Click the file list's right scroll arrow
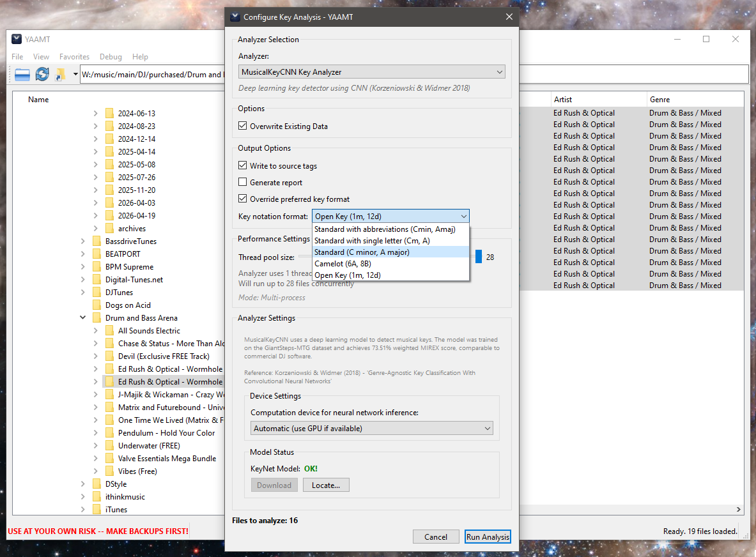756x557 pixels. pos(738,509)
